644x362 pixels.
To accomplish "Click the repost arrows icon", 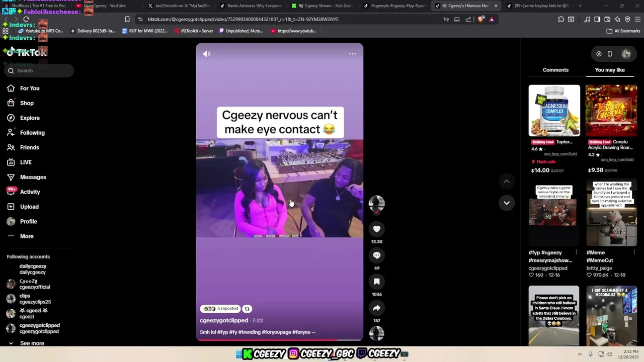I will (247, 309).
